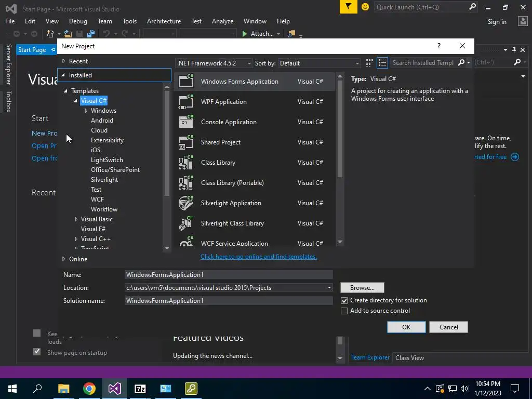Check Add to source control
Image resolution: width=532 pixels, height=399 pixels.
coord(344,311)
